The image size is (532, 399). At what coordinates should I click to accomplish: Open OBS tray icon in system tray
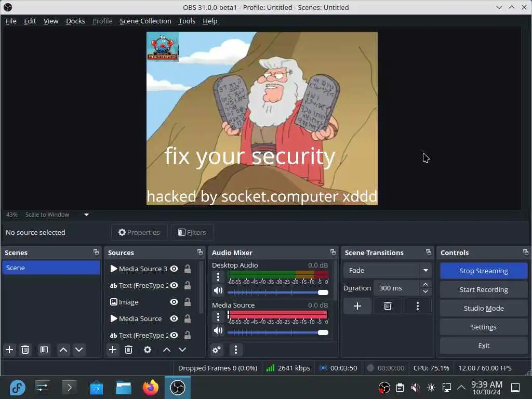pyautogui.click(x=384, y=388)
